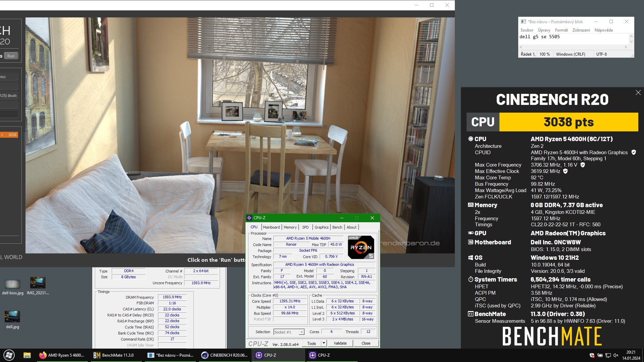Click the Motherboard icon in BenchMate
644x362 pixels.
(471, 242)
